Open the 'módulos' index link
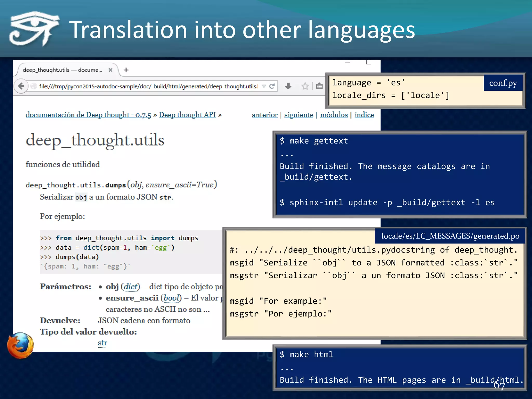This screenshot has height=399, width=532. (x=334, y=115)
